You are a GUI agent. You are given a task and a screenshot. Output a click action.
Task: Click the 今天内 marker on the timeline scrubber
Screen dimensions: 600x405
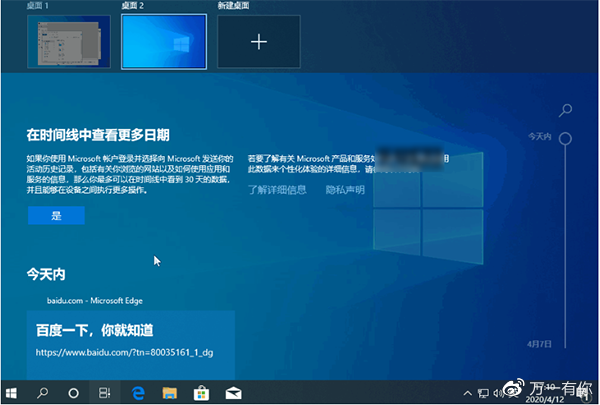565,138
